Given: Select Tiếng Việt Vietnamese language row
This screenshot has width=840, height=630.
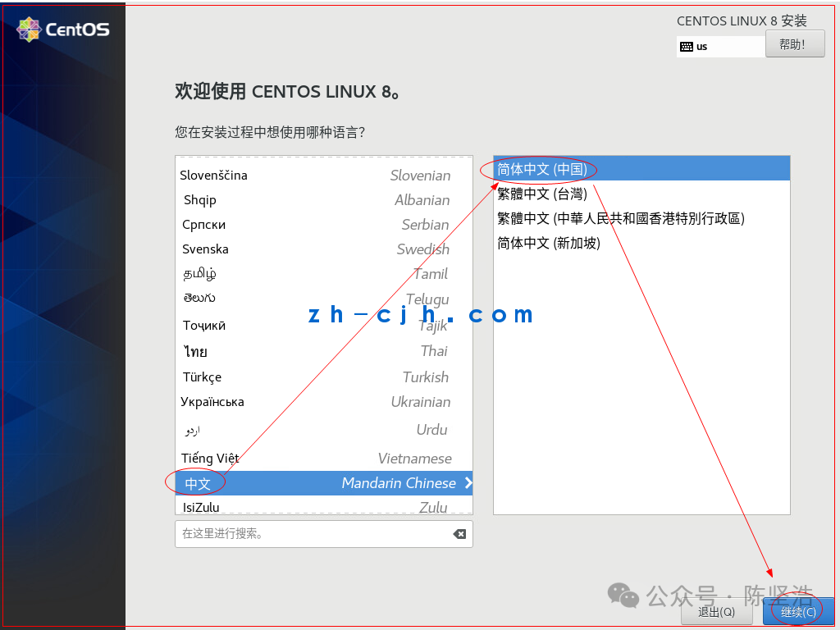Looking at the screenshot, I should tap(323, 458).
